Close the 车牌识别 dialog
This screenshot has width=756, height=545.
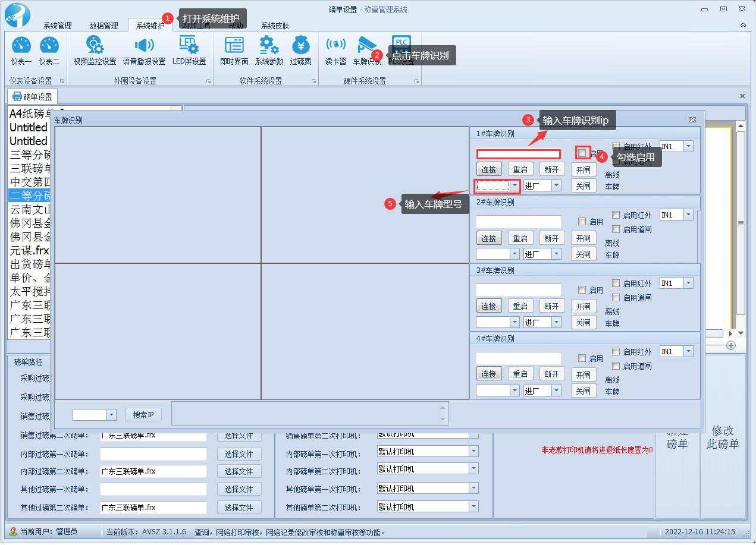click(692, 119)
